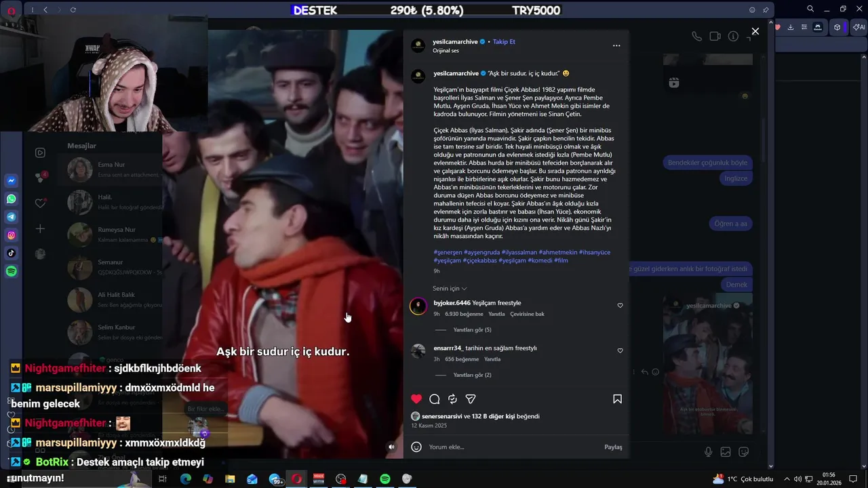The width and height of the screenshot is (868, 488).
Task: Reply to byjoker.6446 via Yanıtla
Action: (496, 314)
